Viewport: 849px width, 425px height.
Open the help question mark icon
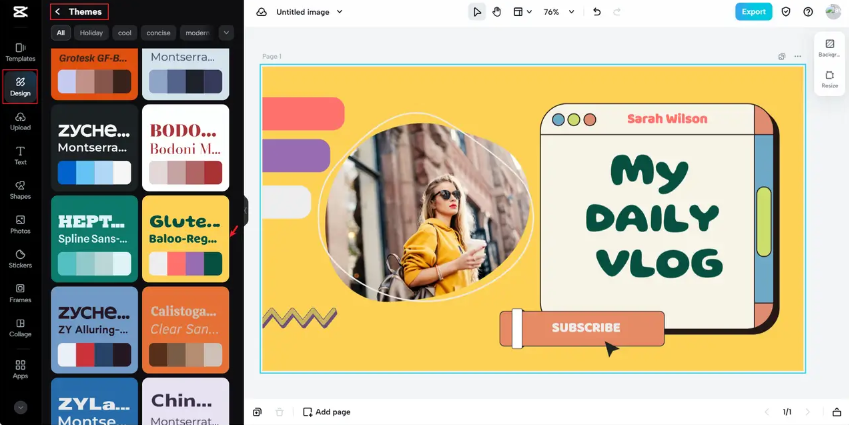(808, 12)
